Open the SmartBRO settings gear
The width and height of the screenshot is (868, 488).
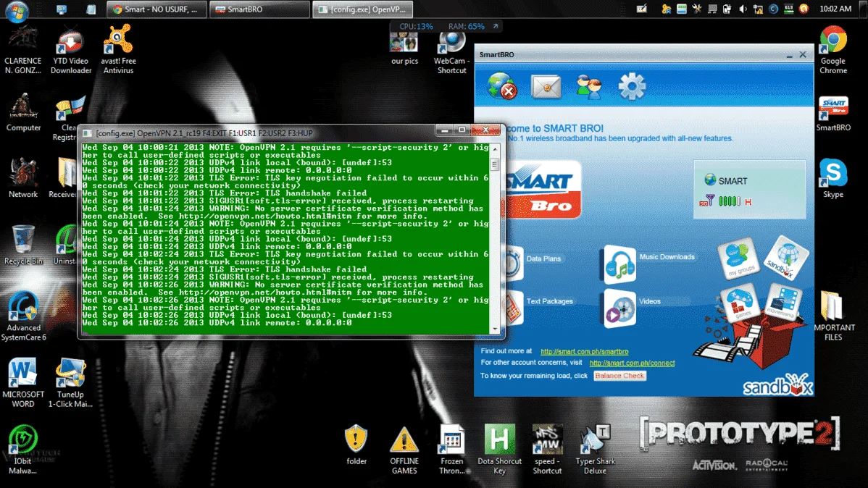coord(632,86)
